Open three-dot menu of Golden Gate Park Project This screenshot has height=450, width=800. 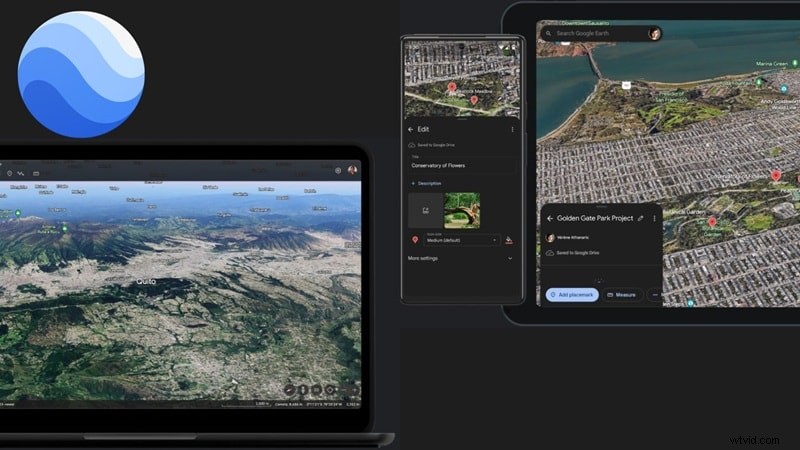point(655,218)
